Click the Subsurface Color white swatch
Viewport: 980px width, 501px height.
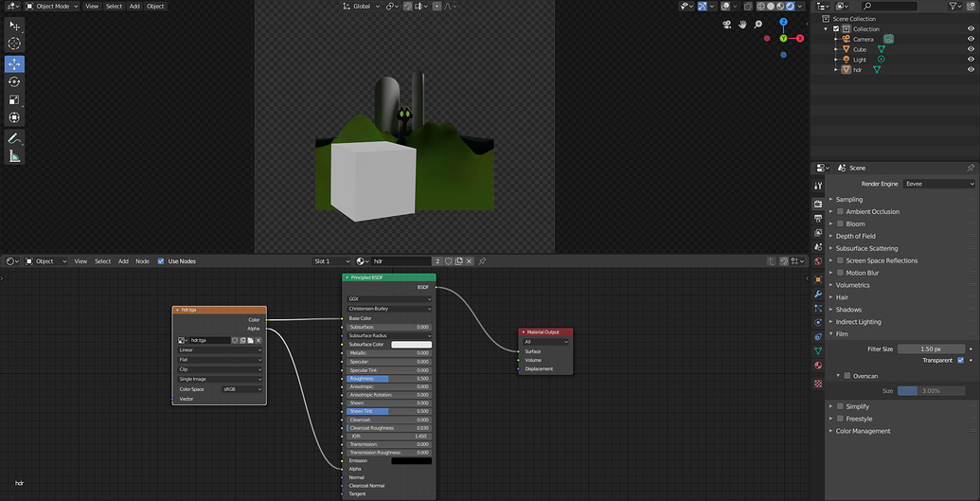click(x=411, y=345)
